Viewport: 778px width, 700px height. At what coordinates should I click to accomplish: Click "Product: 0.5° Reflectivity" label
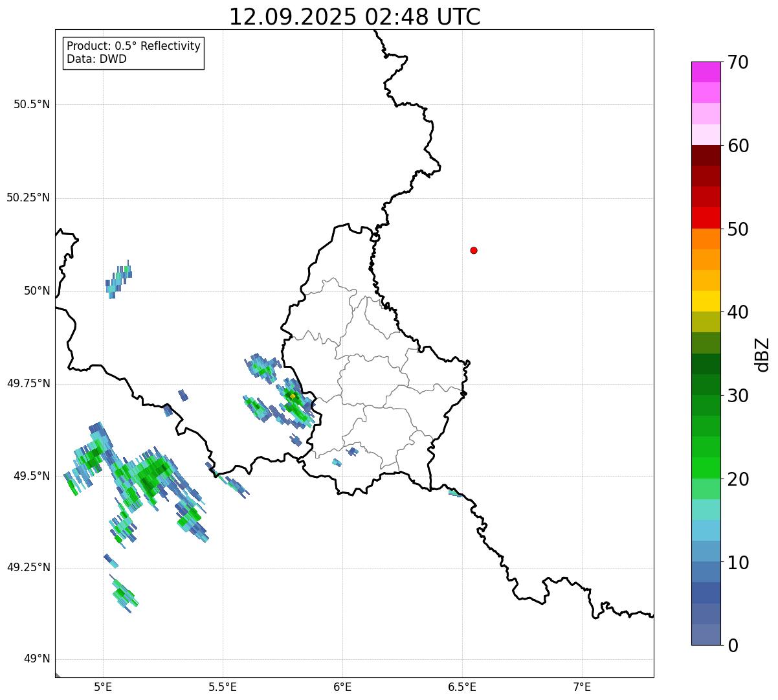133,46
